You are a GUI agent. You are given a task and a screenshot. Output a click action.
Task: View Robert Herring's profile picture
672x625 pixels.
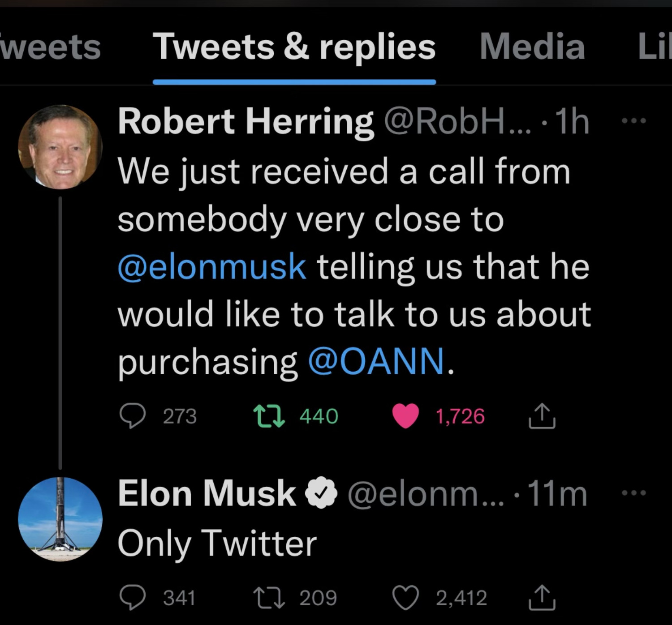click(x=60, y=147)
